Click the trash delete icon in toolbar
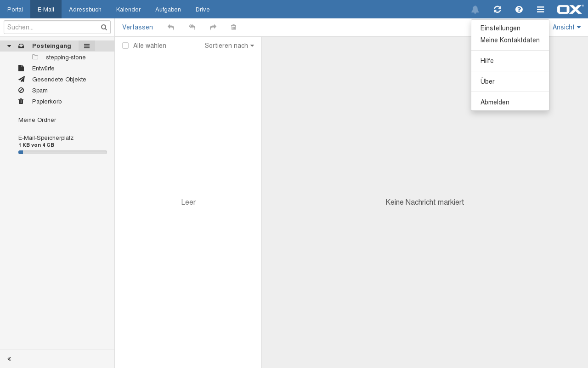The height and width of the screenshot is (368, 588). tap(233, 28)
